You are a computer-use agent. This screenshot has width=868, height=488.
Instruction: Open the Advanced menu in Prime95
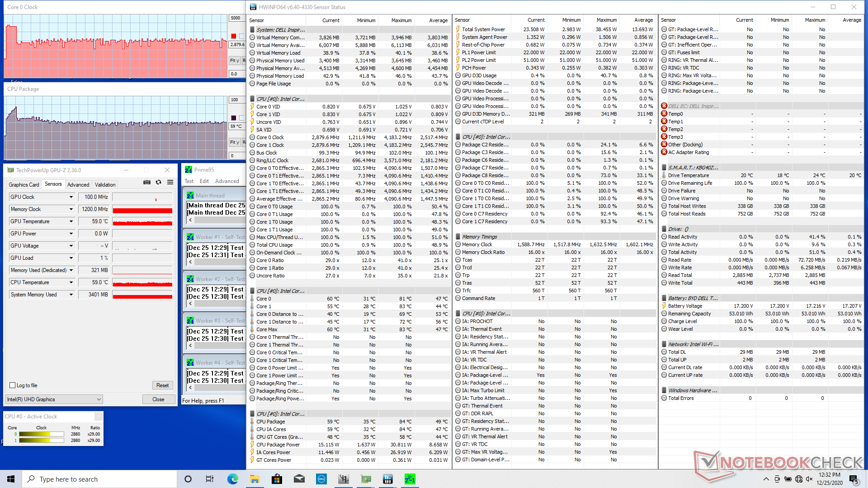coord(227,181)
